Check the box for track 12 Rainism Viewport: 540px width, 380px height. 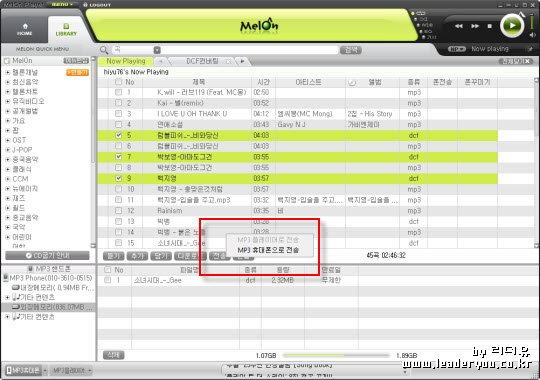118,210
